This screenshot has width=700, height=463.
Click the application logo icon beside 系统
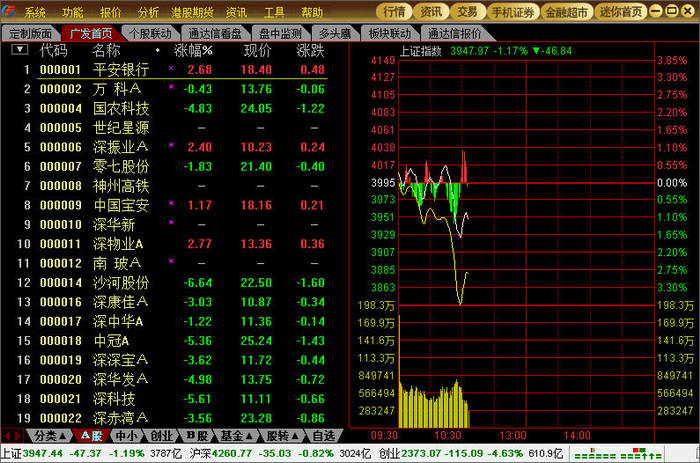coord(9,11)
